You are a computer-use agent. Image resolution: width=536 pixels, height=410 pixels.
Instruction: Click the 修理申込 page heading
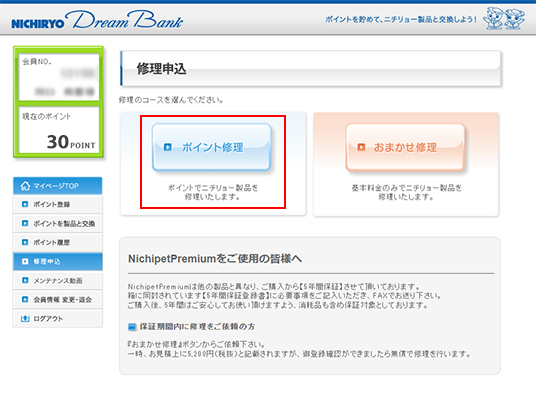(x=161, y=69)
